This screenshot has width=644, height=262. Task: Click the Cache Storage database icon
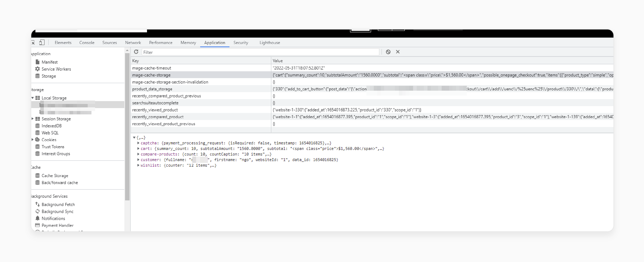coord(38,175)
